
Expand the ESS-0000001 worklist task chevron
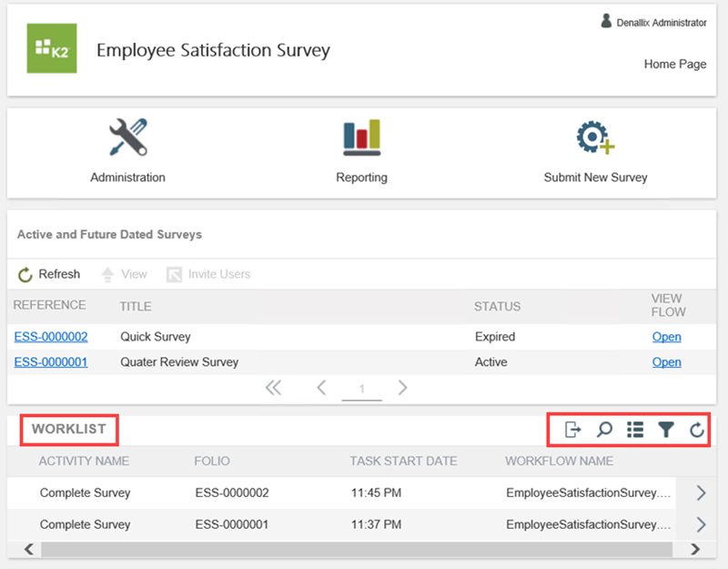click(x=701, y=524)
